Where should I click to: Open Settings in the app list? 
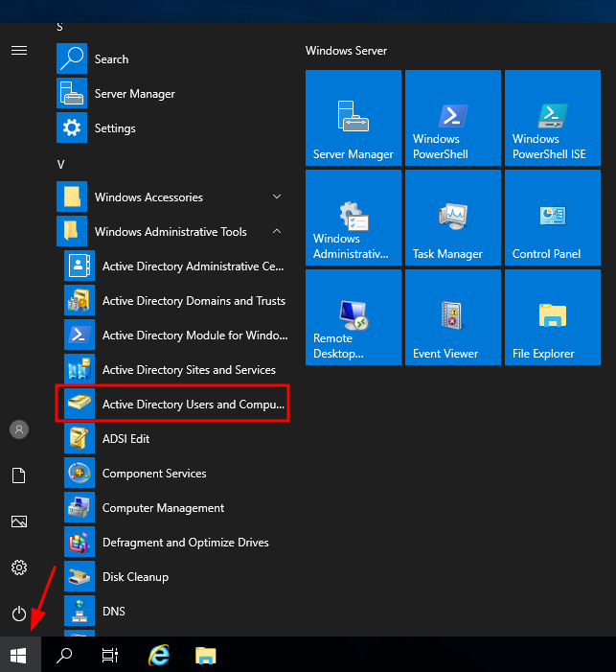171,127
